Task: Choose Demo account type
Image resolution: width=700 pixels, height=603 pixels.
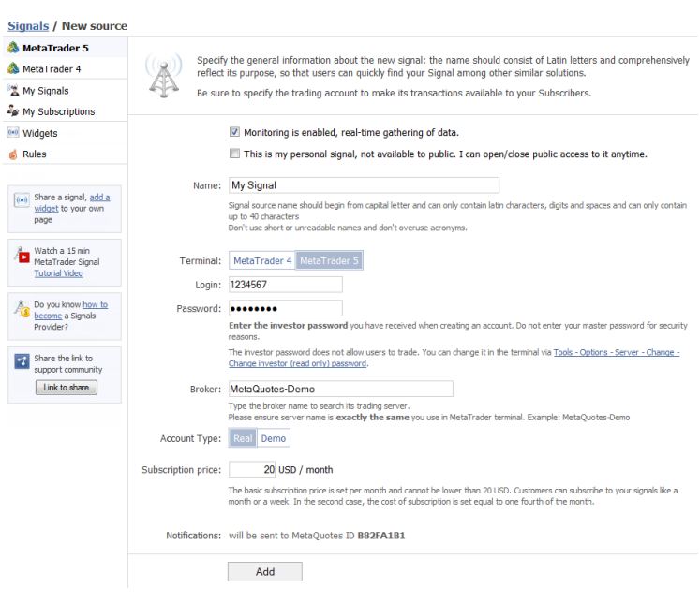Action: coord(274,438)
